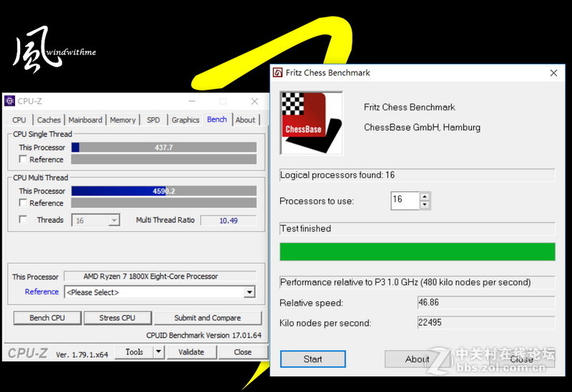The height and width of the screenshot is (392, 572).
Task: Click the Stress CPU button
Action: (117, 318)
